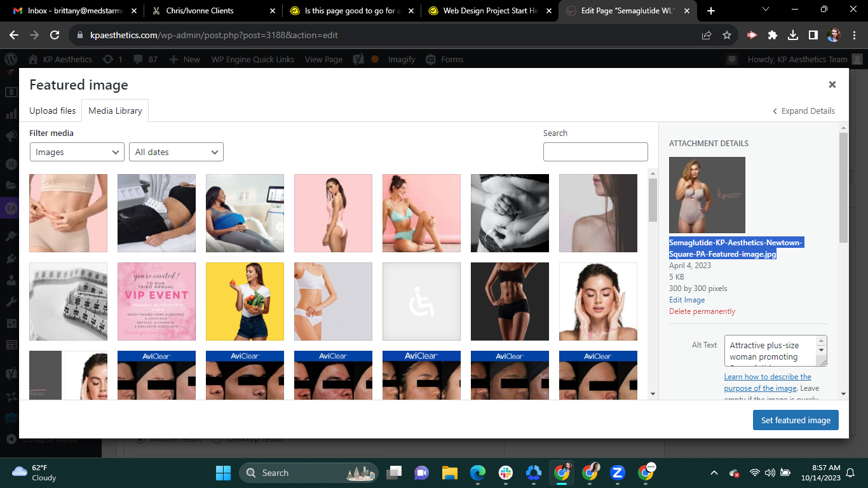Select the VIP Event thumbnail

[x=156, y=302]
